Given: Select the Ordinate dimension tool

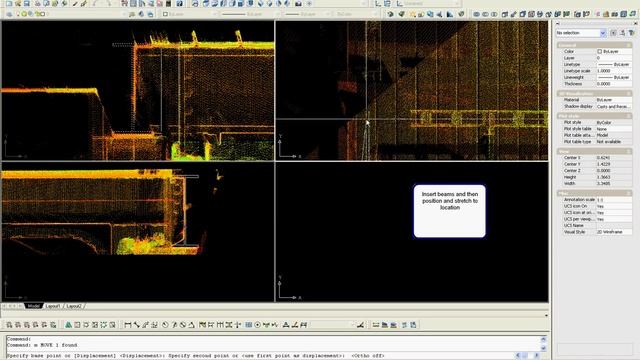Looking at the screenshot, I should [x=154, y=325].
